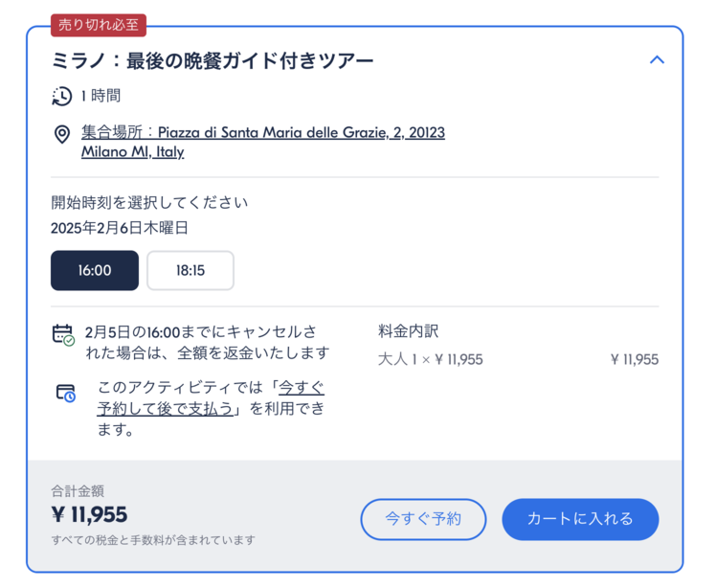This screenshot has height=588, width=716.
Task: Click the reserve-now-pay-later card icon
Action: [x=65, y=393]
